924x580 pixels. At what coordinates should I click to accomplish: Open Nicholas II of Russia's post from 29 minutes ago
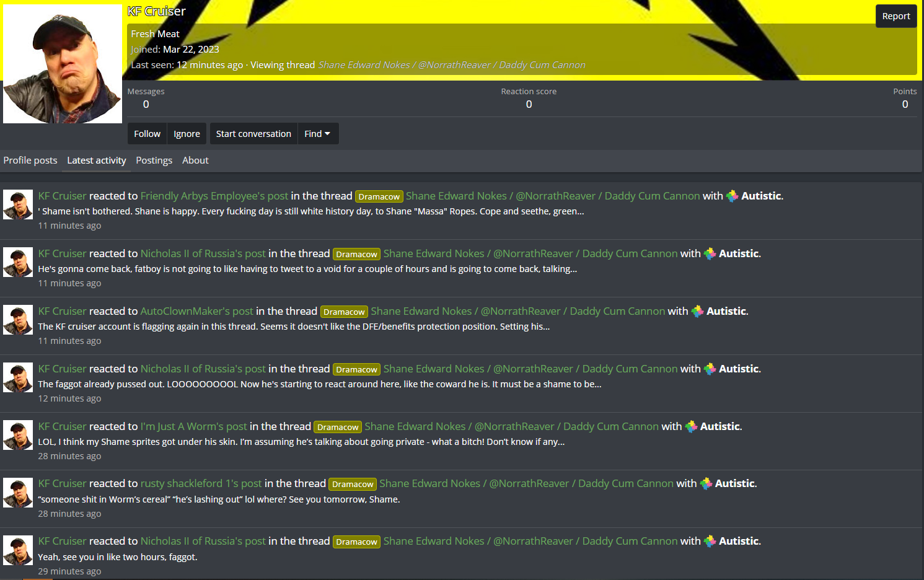[203, 541]
